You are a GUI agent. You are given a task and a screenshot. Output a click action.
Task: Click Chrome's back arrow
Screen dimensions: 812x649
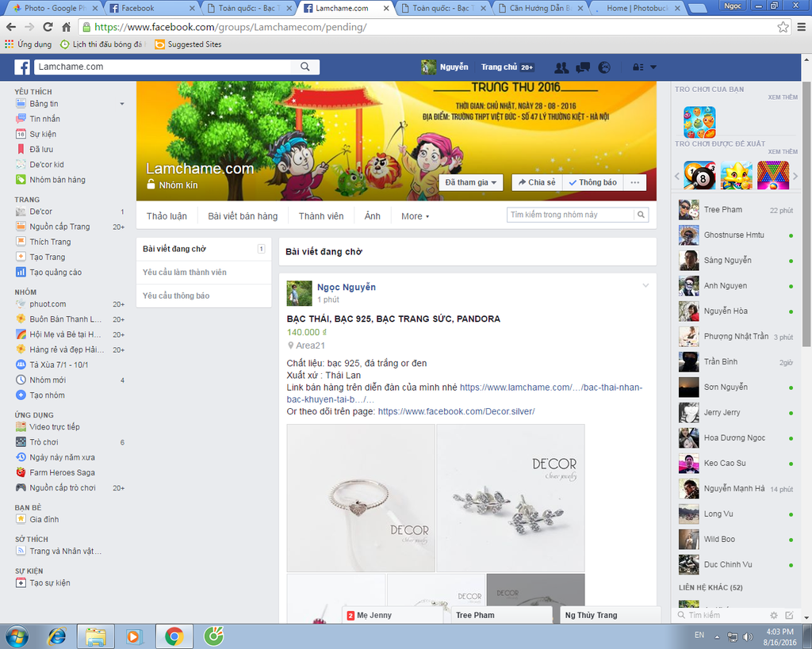(11, 27)
